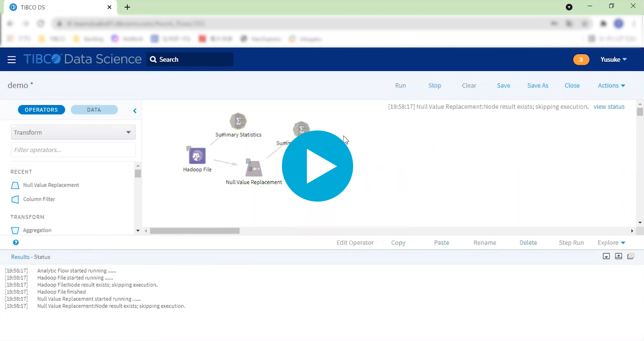
Task: Focus the top Search input field
Action: click(190, 59)
